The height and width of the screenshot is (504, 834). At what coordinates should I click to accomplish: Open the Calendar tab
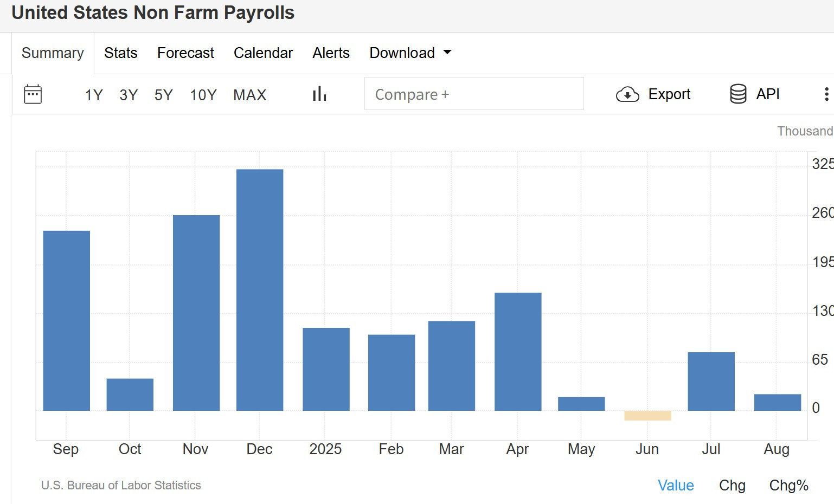263,53
